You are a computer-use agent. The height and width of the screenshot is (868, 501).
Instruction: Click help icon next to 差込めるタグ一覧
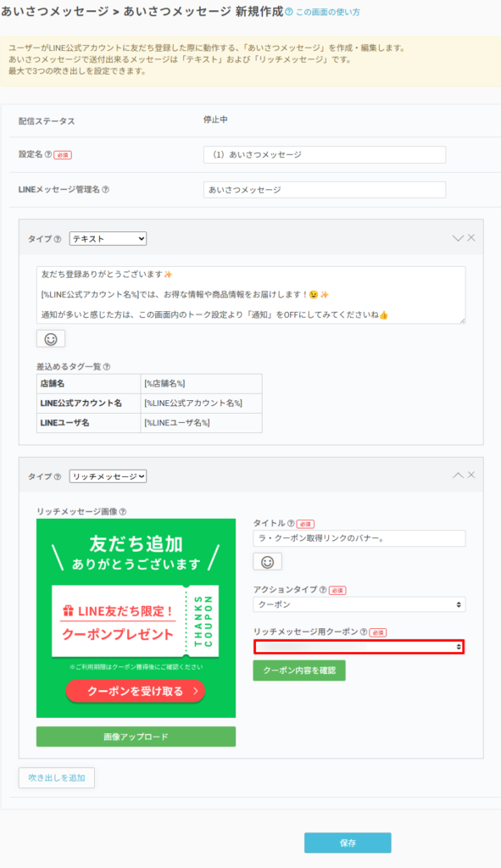click(x=107, y=366)
